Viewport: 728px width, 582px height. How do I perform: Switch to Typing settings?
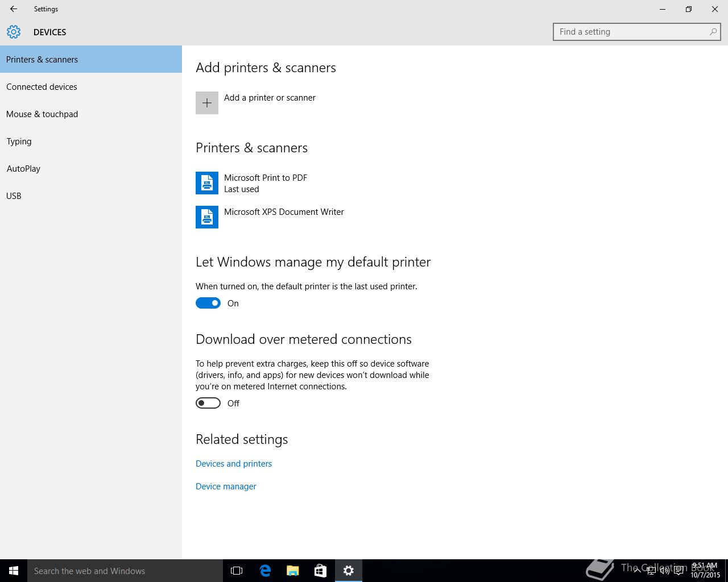pos(91,141)
